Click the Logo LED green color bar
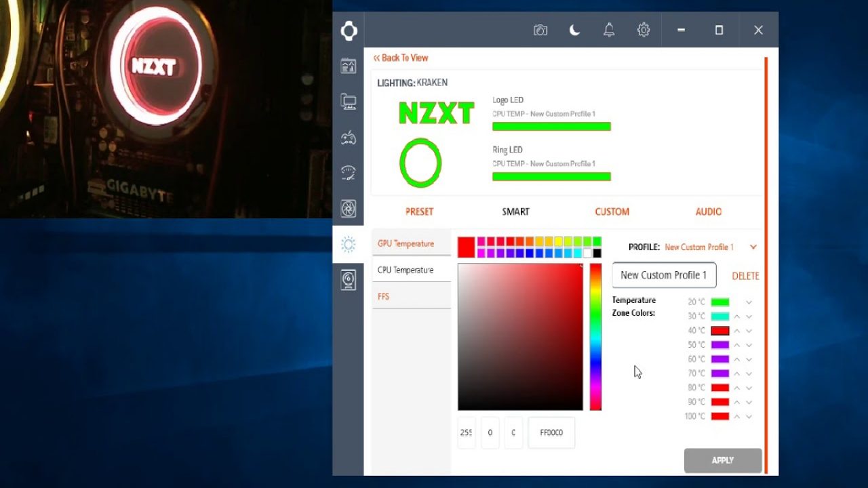Viewport: 868px width, 488px height. 551,127
